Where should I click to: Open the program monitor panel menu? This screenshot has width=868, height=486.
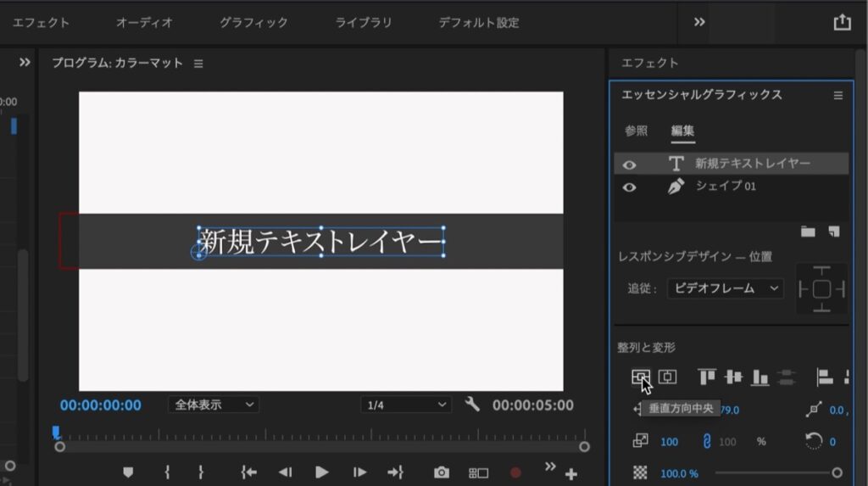[198, 64]
